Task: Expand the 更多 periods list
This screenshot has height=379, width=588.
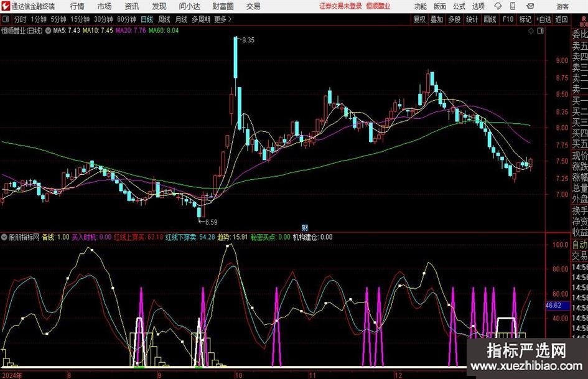Action: [222, 19]
